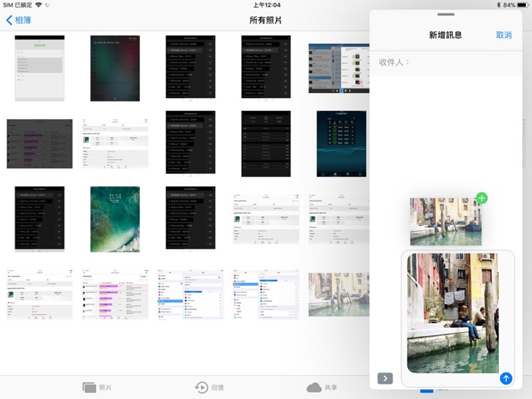This screenshot has width=532, height=399.
Task: Send the message with blue arrow
Action: coord(506,378)
